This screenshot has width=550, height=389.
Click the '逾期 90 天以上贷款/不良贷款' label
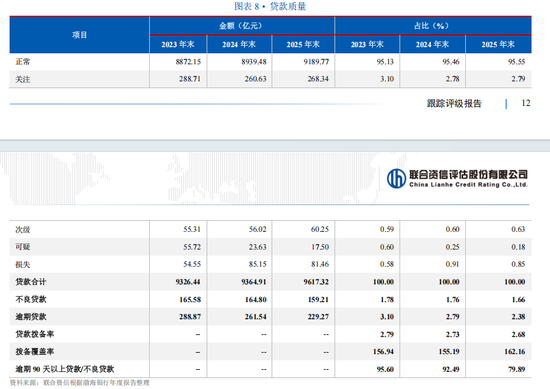pos(65,369)
